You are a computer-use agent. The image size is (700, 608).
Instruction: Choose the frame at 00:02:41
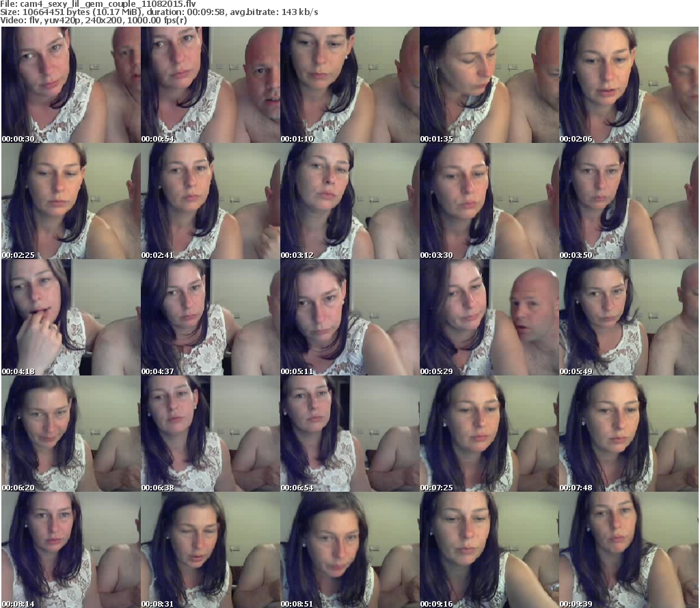(211, 201)
